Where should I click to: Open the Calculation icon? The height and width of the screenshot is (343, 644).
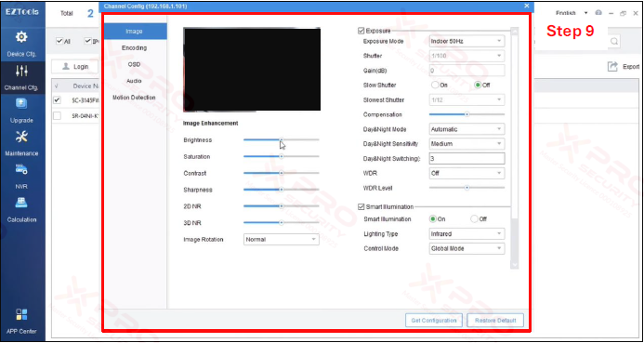[21, 203]
